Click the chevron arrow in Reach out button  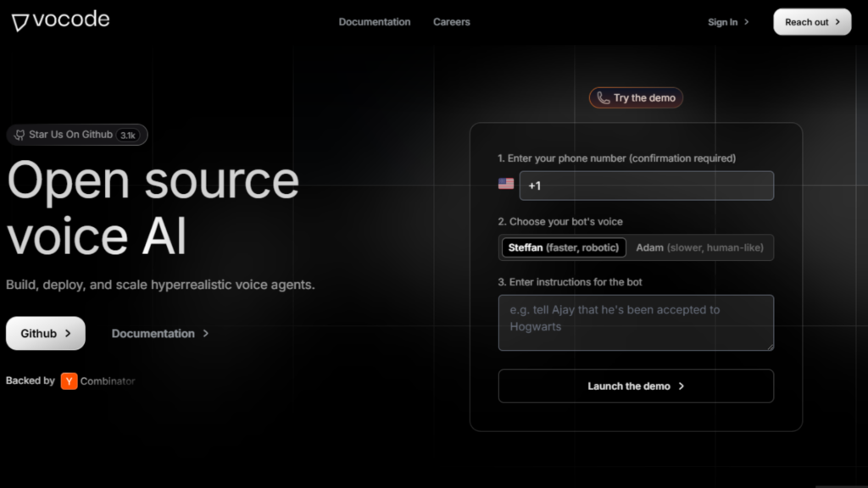tap(837, 22)
